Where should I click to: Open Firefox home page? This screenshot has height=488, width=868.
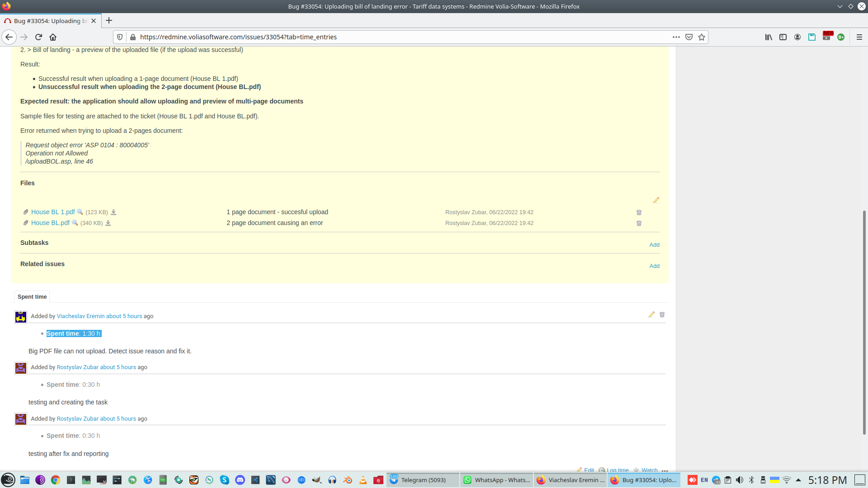pos(53,37)
